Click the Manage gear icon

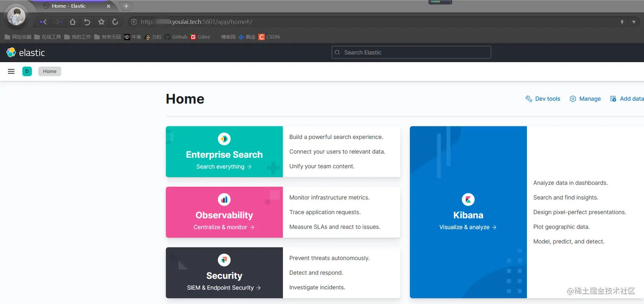[573, 99]
